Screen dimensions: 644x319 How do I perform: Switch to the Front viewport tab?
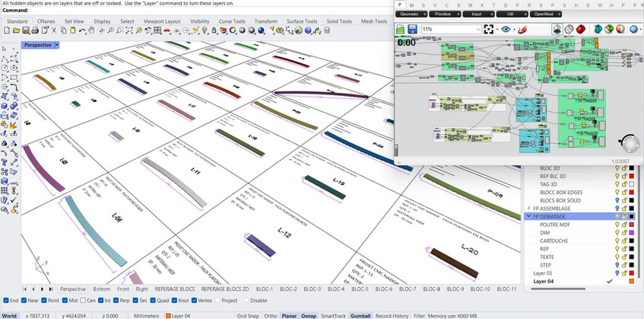click(123, 289)
